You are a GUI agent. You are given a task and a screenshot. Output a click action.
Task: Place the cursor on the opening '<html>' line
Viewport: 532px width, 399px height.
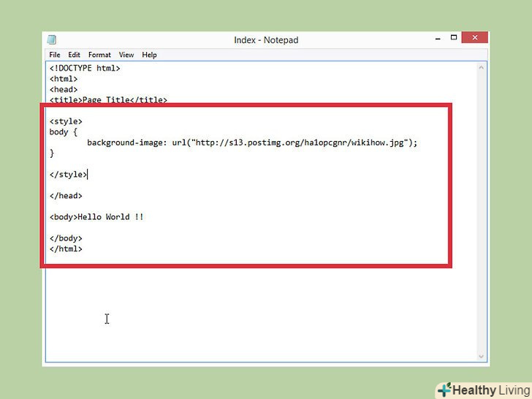[64, 79]
